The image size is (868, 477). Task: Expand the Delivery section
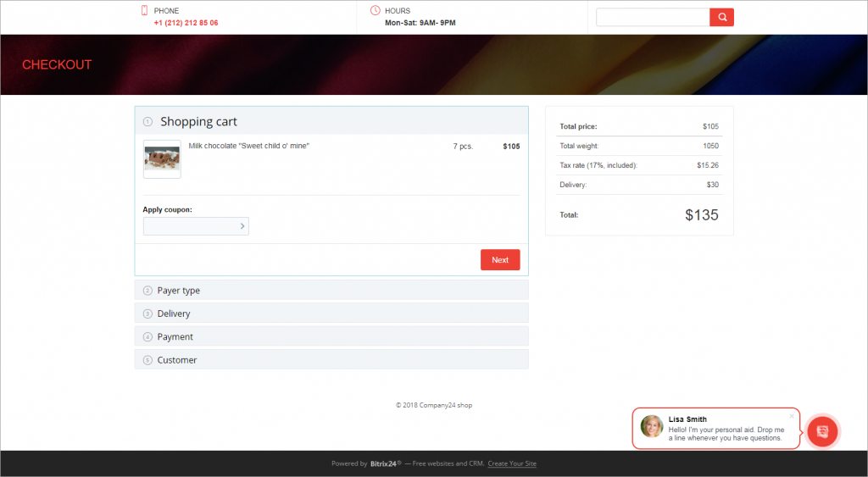click(331, 313)
